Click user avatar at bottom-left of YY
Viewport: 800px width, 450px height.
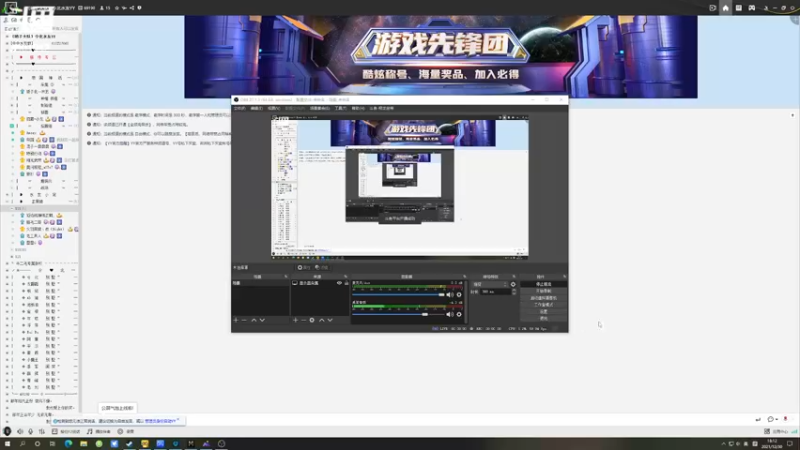coord(7,431)
